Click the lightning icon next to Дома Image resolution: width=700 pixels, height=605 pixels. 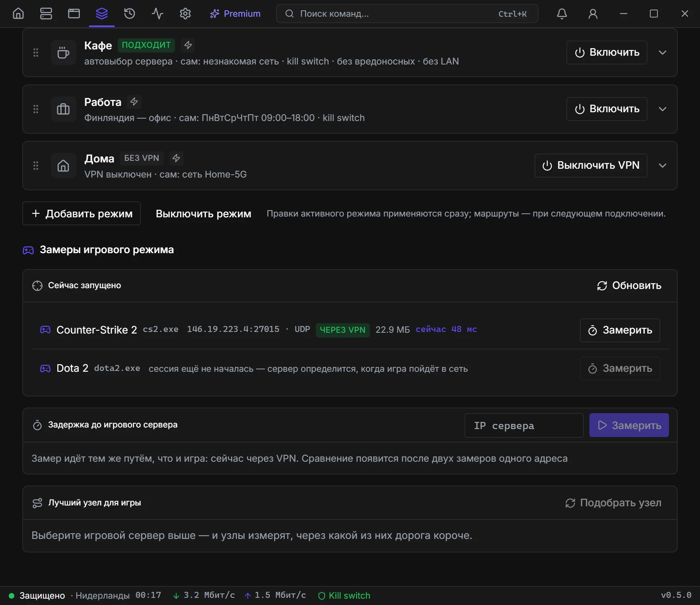pos(176,158)
